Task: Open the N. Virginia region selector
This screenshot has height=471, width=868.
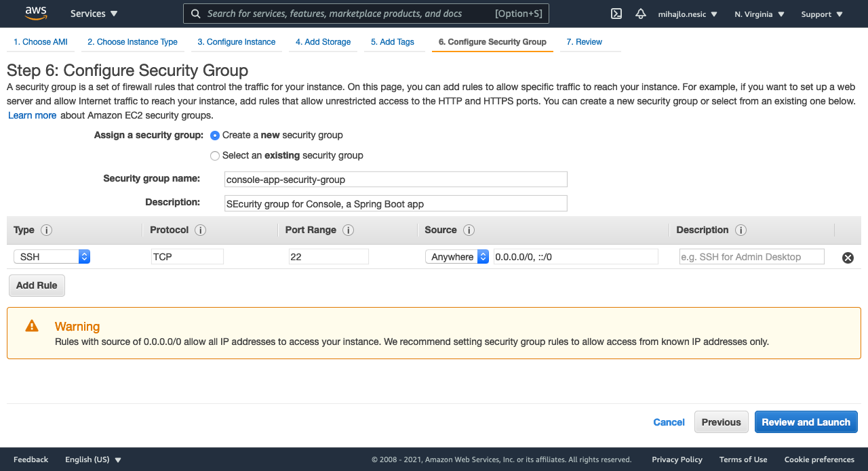Action: pyautogui.click(x=759, y=14)
